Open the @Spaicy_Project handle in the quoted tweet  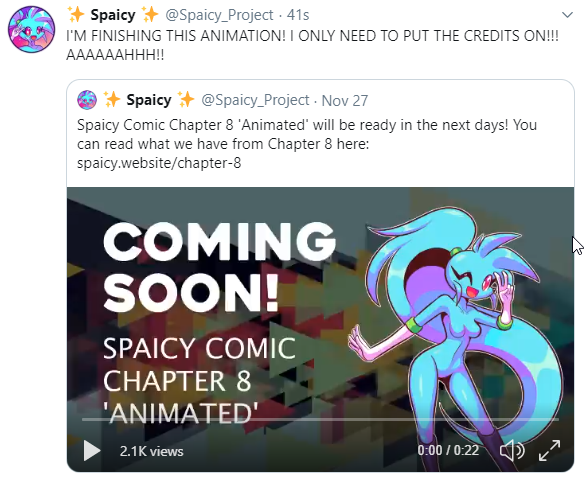(255, 100)
